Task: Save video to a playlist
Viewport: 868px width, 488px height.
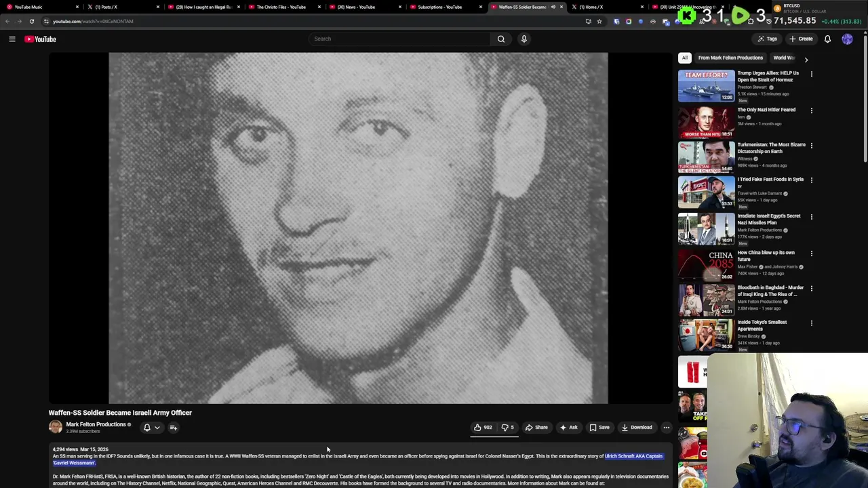Action: tap(599, 428)
